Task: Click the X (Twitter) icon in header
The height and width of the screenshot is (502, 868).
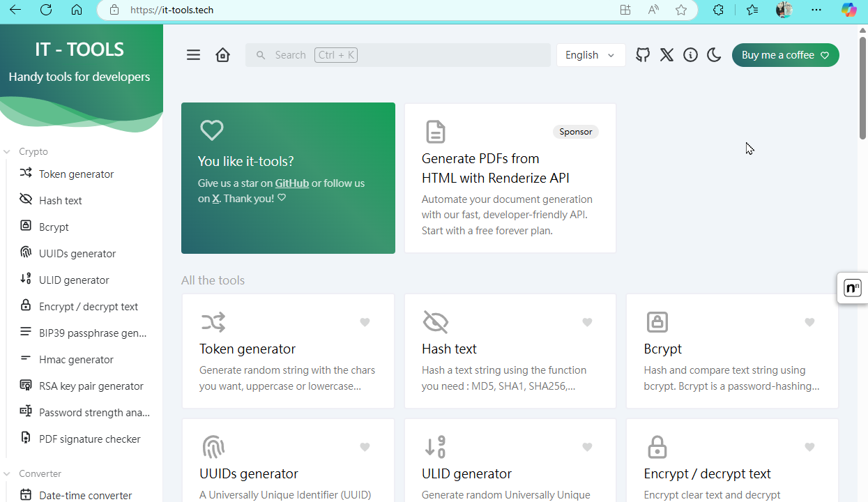Action: pyautogui.click(x=667, y=55)
